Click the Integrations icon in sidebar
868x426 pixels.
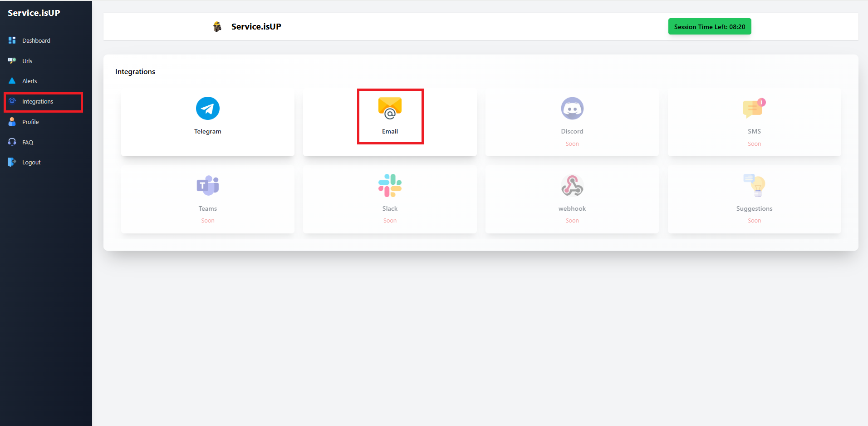tap(12, 101)
